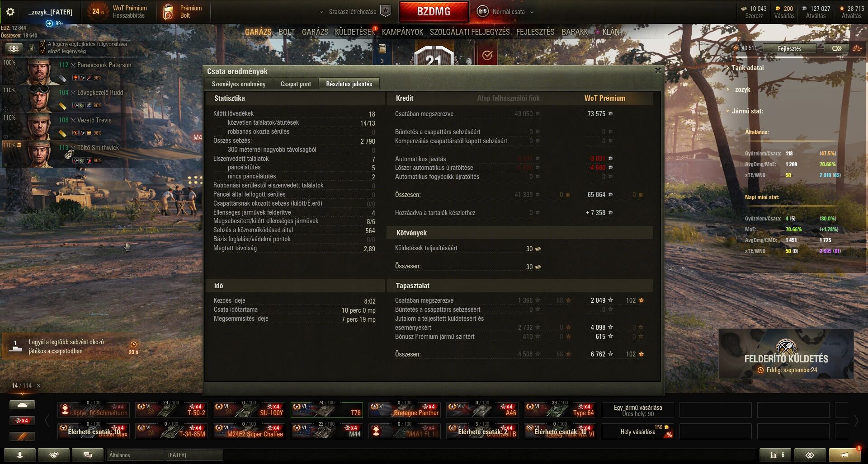Screen dimensions: 868x464
Task: Click WoT Prémium Hosszabbítás button
Action: pyautogui.click(x=118, y=12)
